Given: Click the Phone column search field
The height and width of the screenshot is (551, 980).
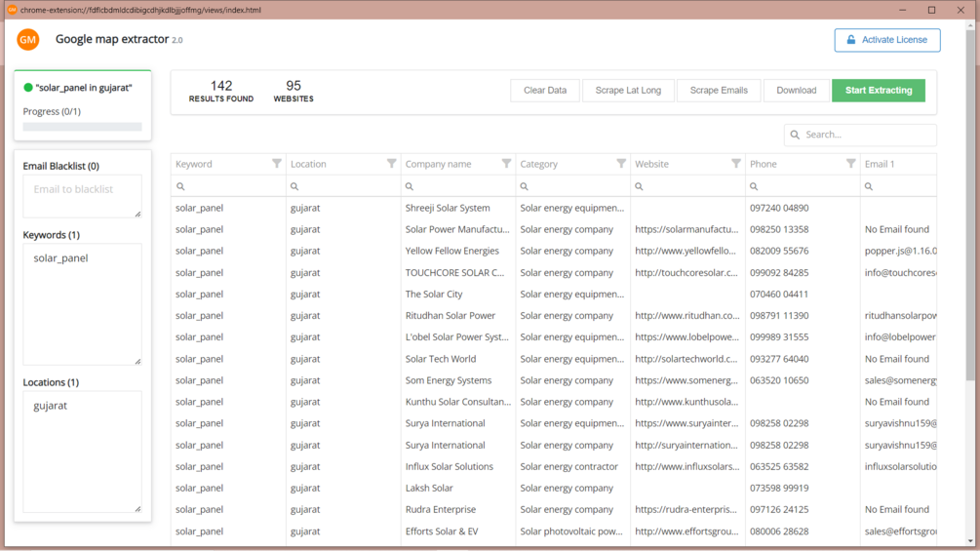Looking at the screenshot, I should (x=803, y=186).
